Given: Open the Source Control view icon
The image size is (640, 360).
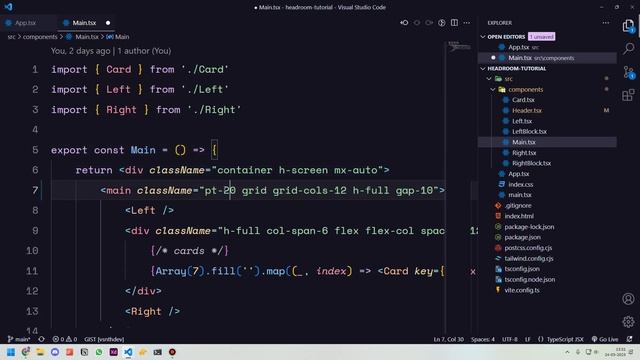Looking at the screenshot, I should pyautogui.click(x=629, y=72).
